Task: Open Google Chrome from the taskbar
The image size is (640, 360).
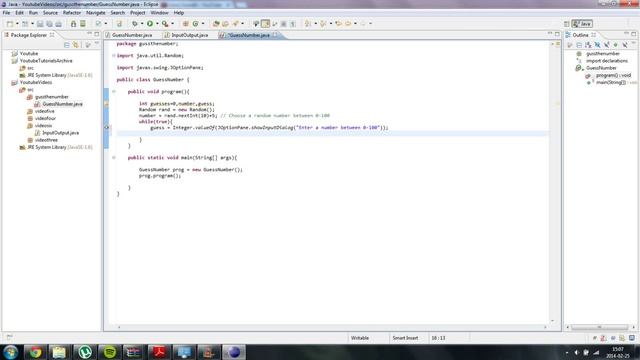Action: click(35, 352)
